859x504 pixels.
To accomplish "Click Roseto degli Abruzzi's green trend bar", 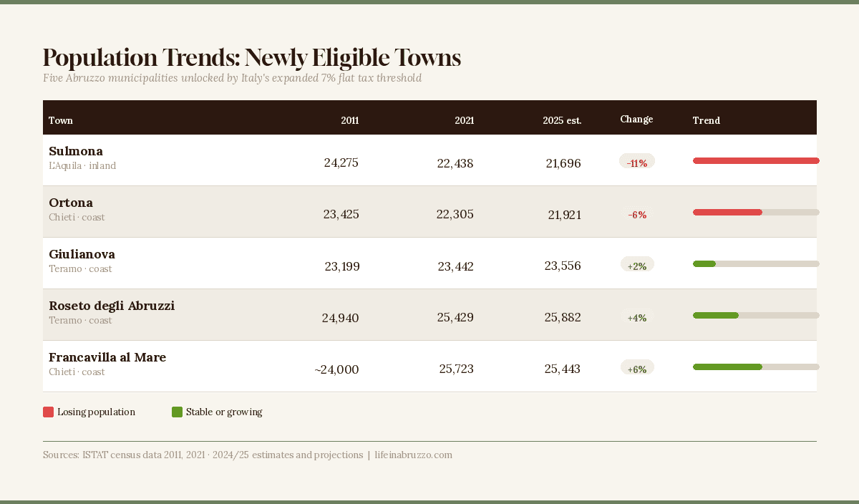I will pos(715,316).
